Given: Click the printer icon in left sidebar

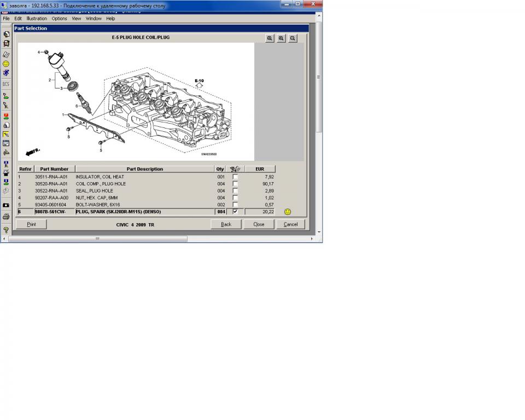Looking at the screenshot, I should [x=6, y=217].
